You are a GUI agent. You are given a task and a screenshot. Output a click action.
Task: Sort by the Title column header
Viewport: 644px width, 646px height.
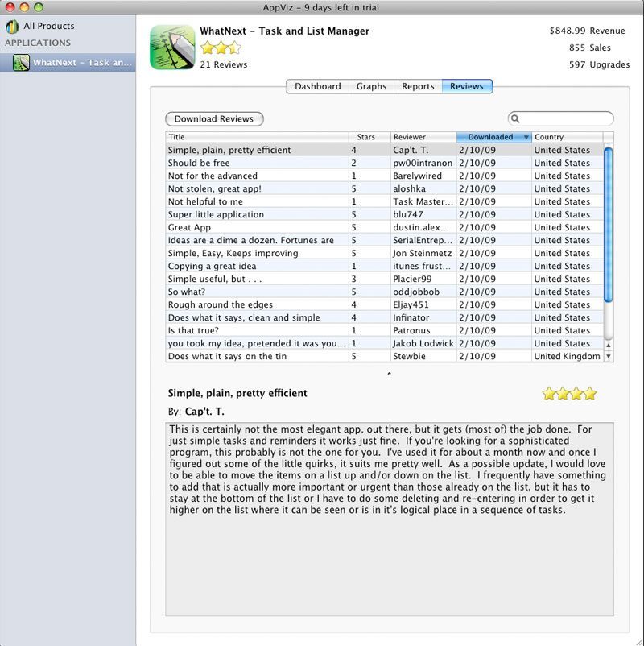[x=257, y=138]
